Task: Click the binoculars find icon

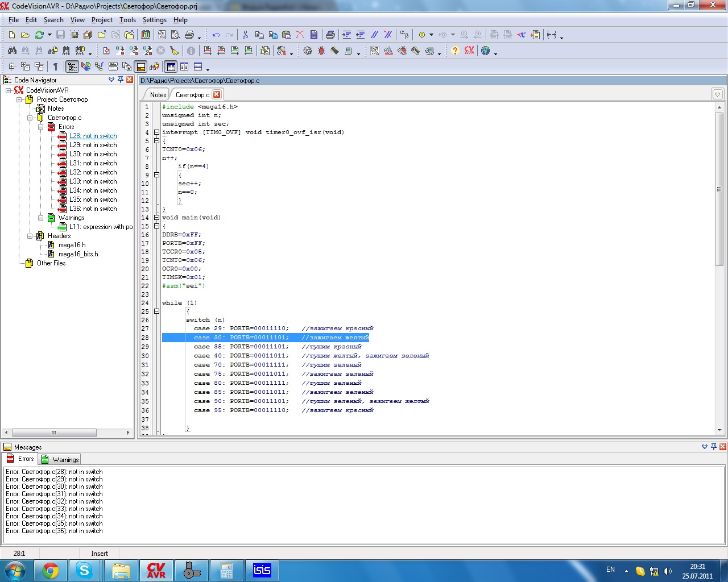Action: point(12,51)
